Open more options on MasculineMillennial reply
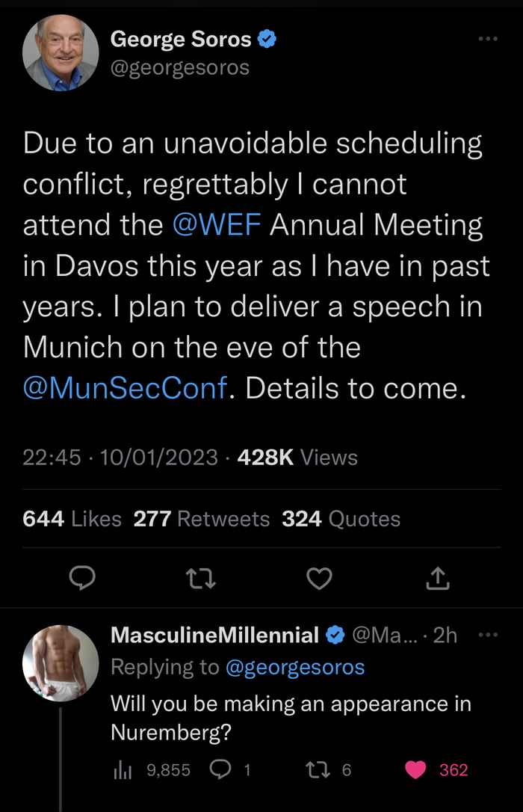523x812 pixels. pos(487,636)
